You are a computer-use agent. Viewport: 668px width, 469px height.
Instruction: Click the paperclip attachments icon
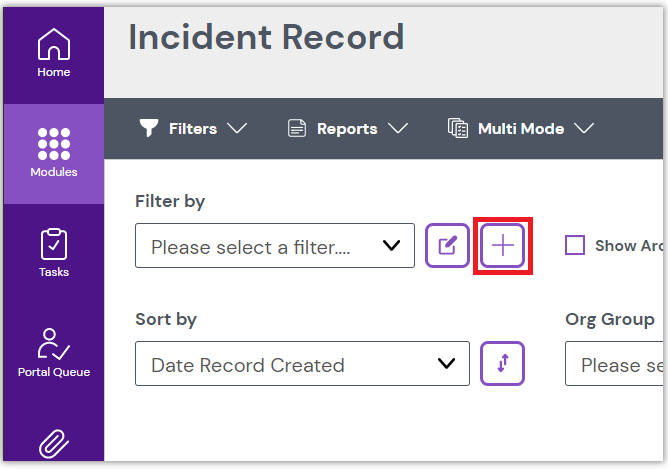coord(54,443)
